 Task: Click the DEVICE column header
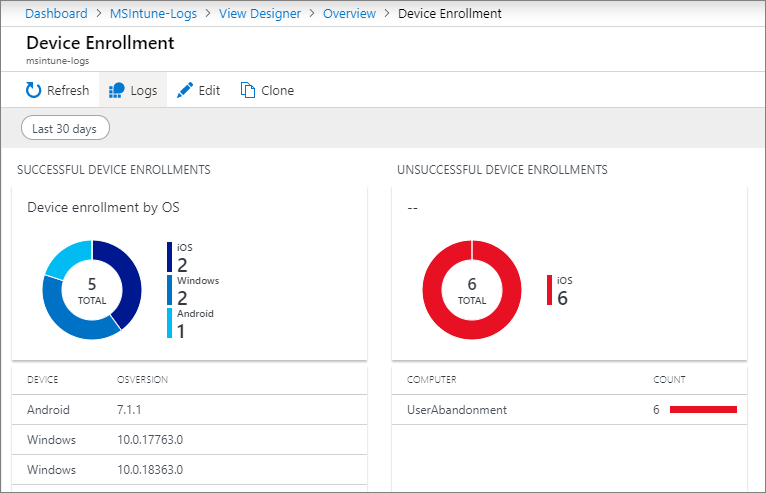pos(43,380)
